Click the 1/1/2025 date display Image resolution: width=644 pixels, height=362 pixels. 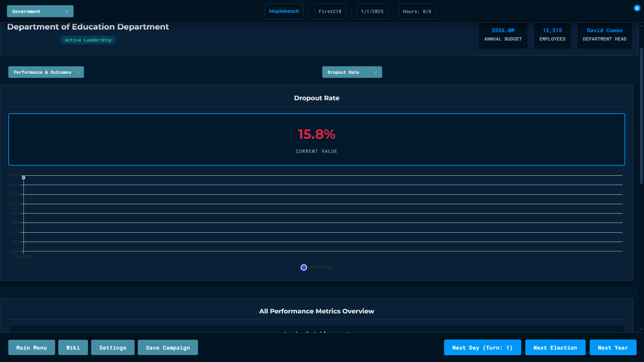(x=372, y=11)
